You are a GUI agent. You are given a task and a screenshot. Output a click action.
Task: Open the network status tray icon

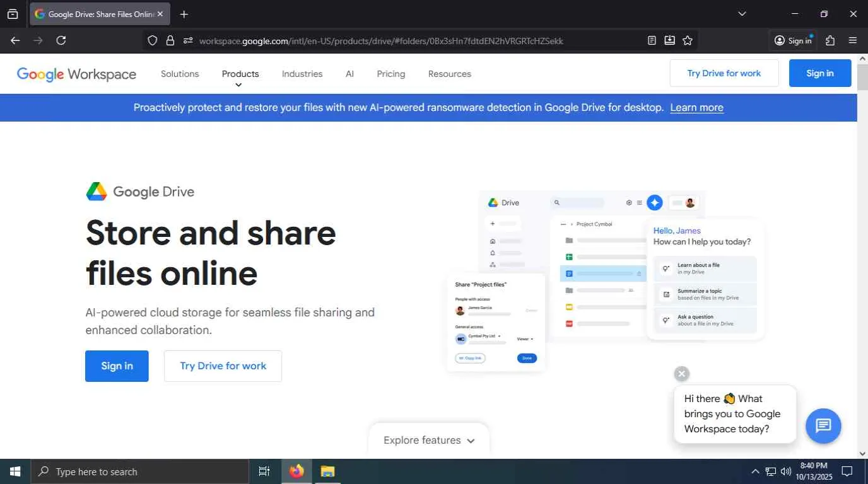[x=770, y=471]
